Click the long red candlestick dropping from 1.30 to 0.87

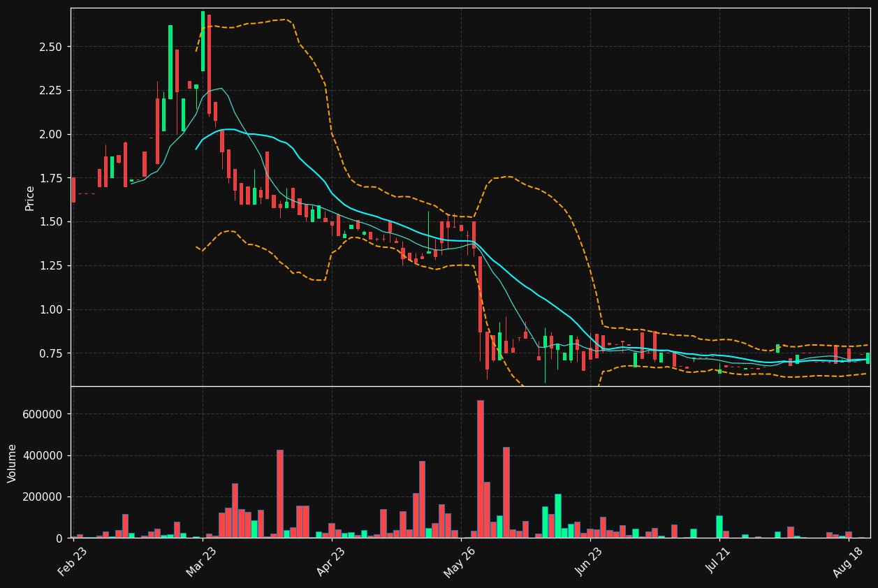pos(480,294)
